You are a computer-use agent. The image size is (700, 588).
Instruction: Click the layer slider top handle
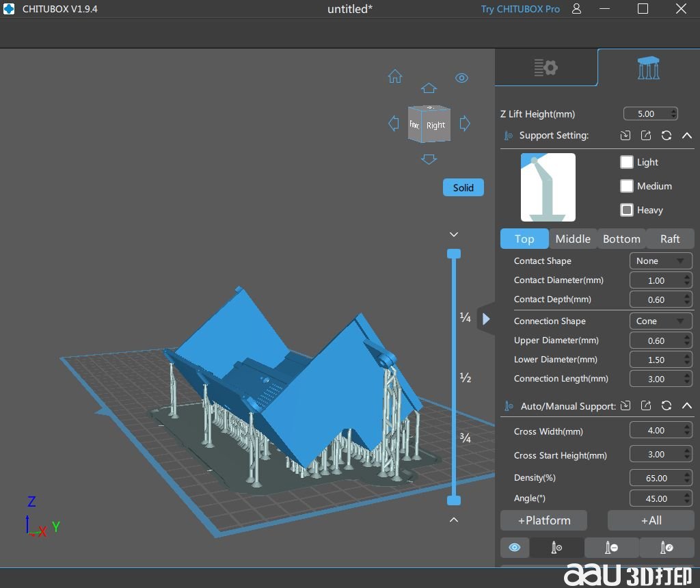(x=454, y=254)
